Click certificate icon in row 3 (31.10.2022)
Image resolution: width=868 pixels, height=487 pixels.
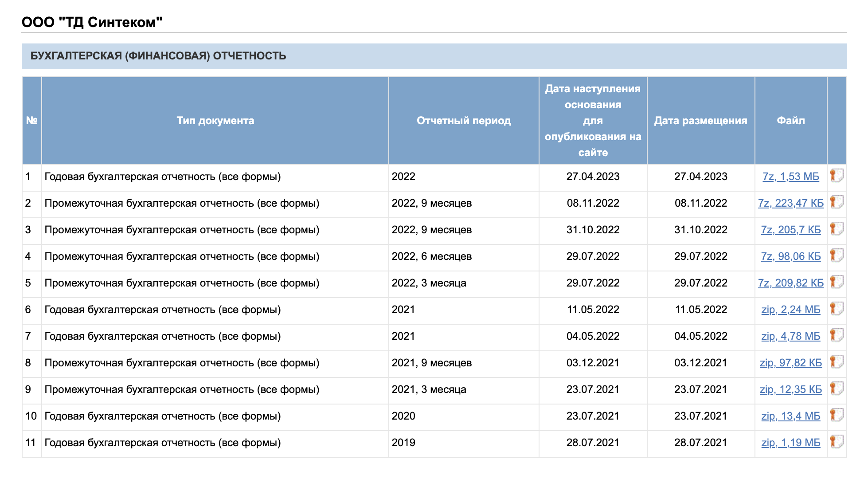coord(837,229)
